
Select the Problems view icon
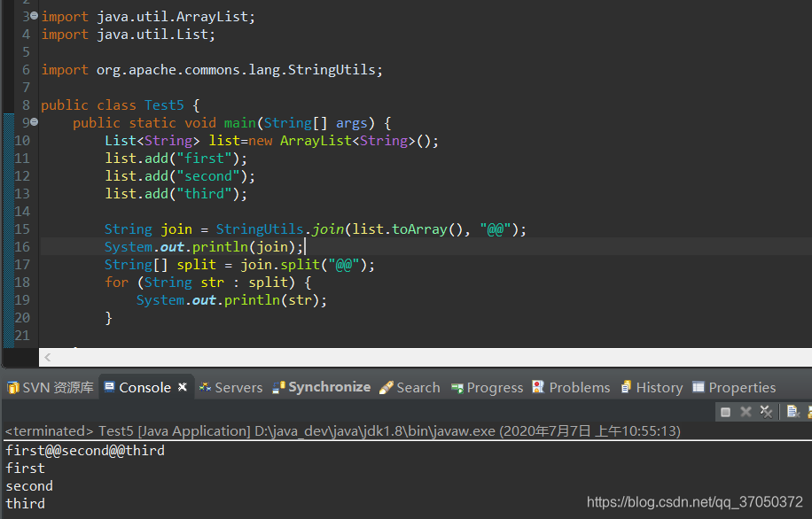point(571,387)
